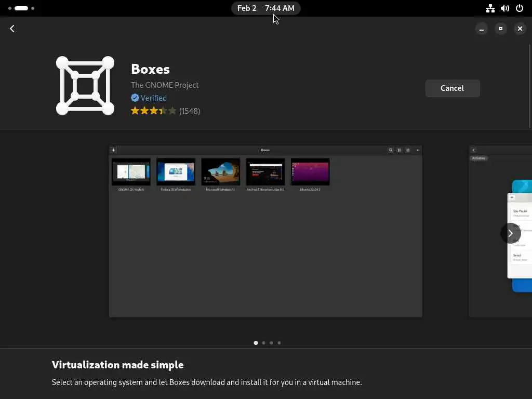This screenshot has height=399, width=532.
Task: Click the (1548) review count
Action: tap(190, 111)
